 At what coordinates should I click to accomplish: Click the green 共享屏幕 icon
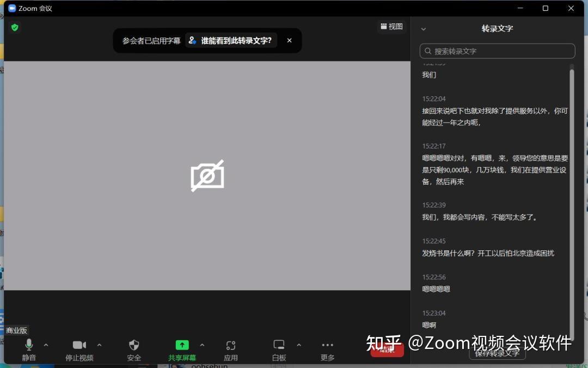point(182,345)
